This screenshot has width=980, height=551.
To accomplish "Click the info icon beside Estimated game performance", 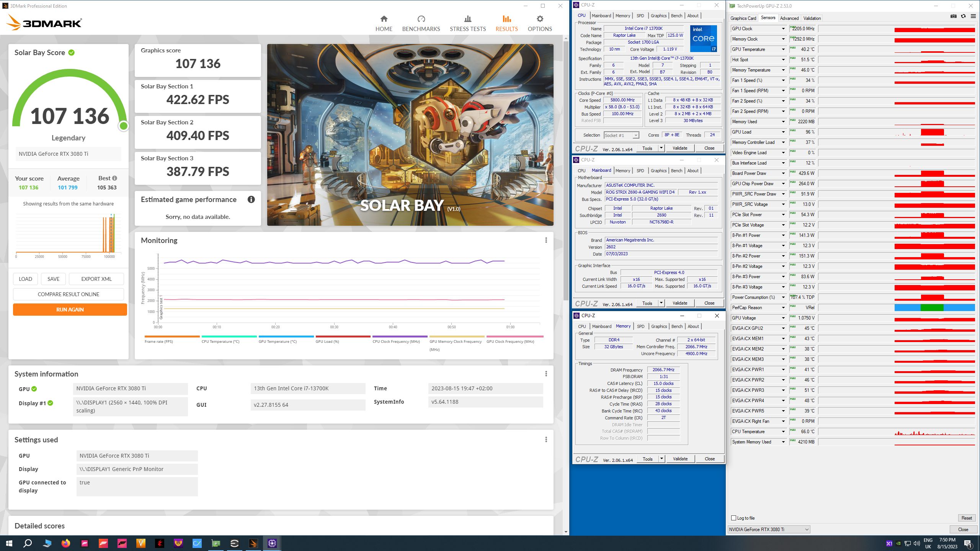I will [x=251, y=199].
